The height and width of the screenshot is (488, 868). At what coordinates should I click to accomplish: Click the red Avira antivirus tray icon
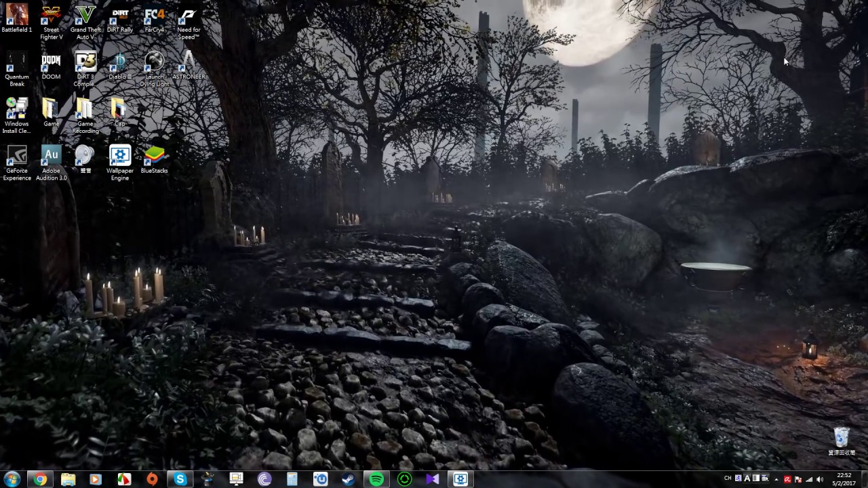(787, 479)
